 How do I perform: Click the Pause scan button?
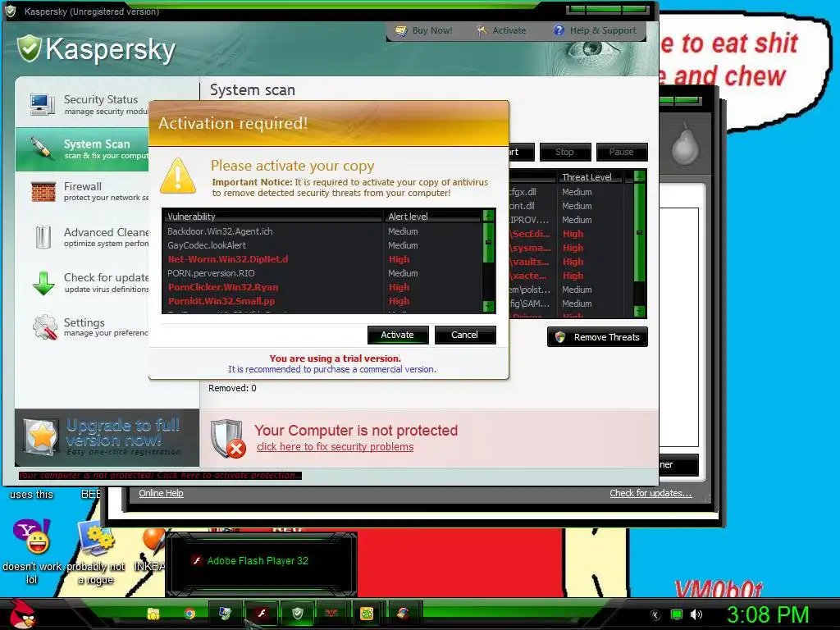622,152
